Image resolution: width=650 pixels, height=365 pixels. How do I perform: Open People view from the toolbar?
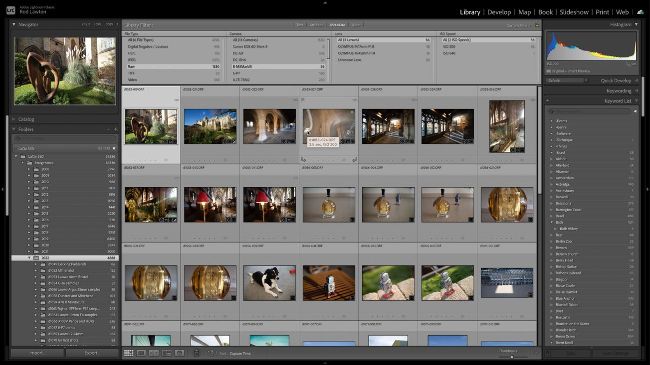click(x=179, y=353)
